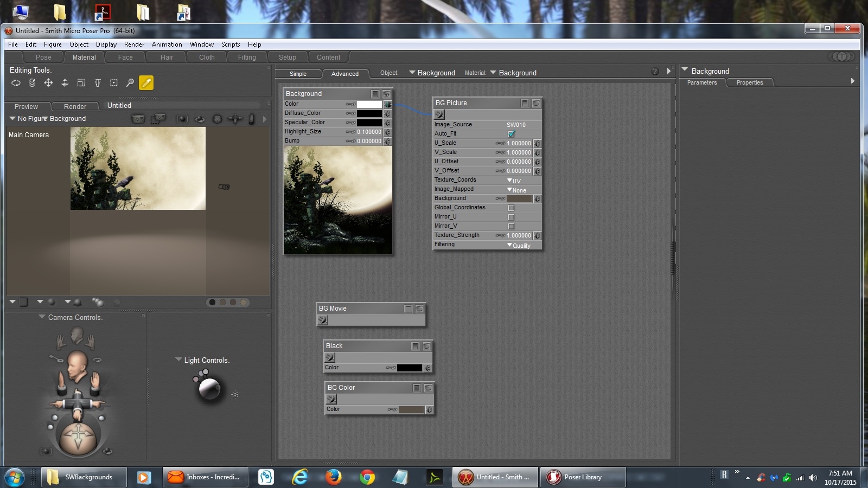
Task: Pick the Translate/Pull editing tool
Action: [x=48, y=83]
